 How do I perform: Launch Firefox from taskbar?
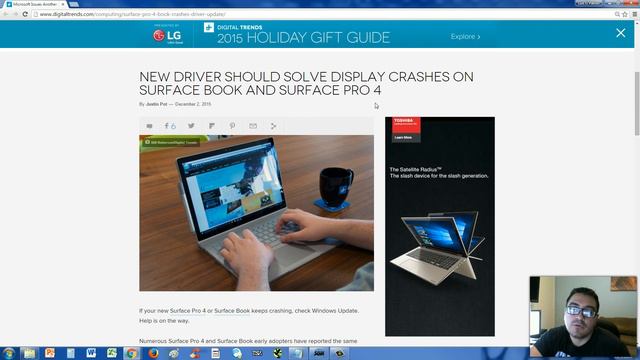pos(153,353)
